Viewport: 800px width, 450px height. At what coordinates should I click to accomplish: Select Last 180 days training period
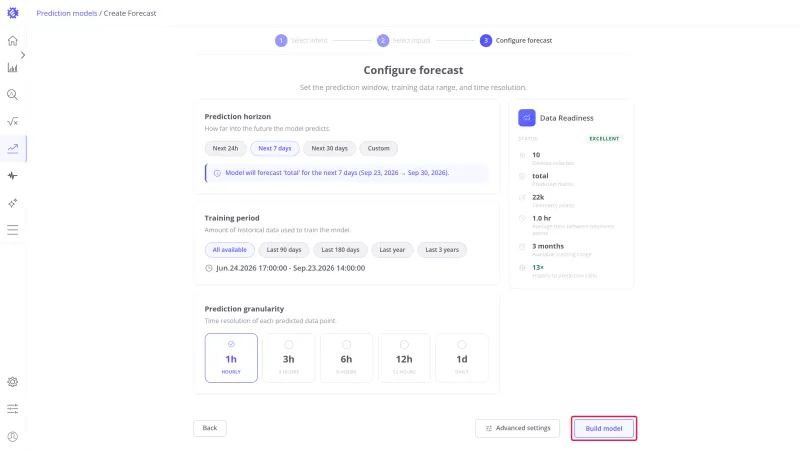coord(340,250)
